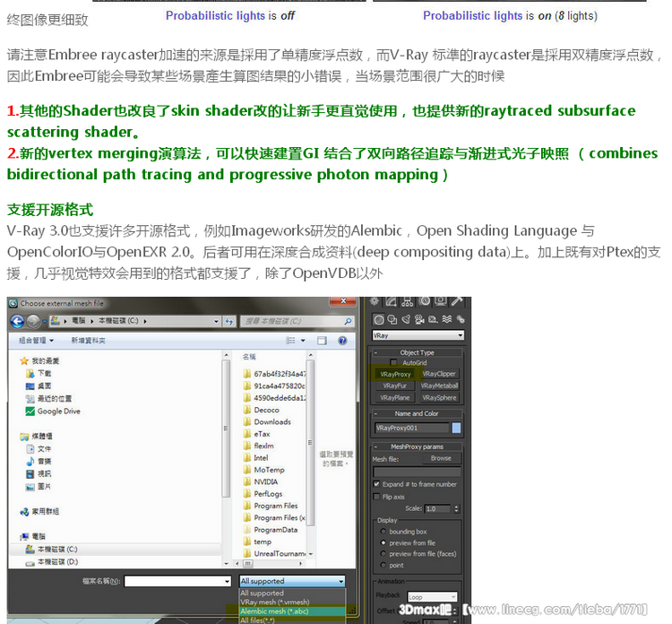Click the Scale 1.0 value field
Image resolution: width=672 pixels, height=624 pixels.
click(x=437, y=509)
